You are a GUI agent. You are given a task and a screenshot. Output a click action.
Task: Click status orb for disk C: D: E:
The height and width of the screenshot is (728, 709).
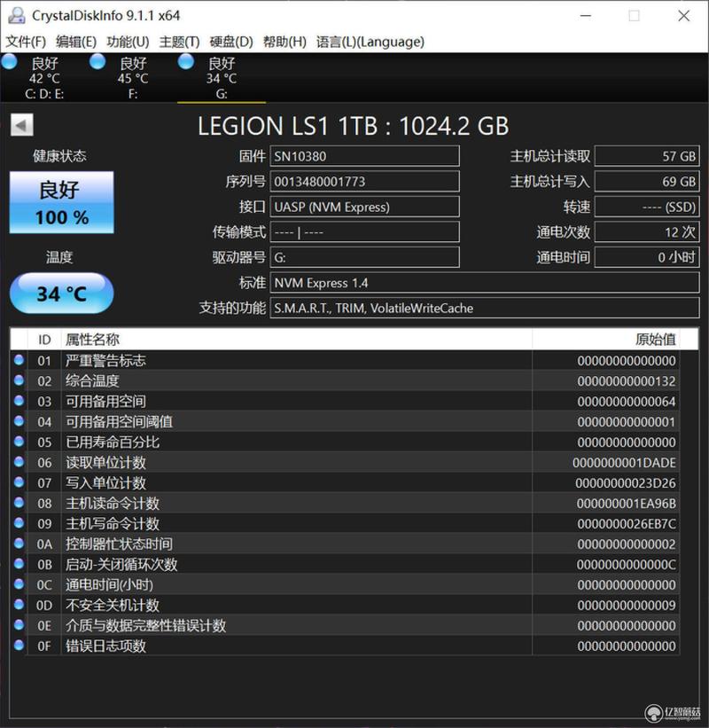coord(9,62)
